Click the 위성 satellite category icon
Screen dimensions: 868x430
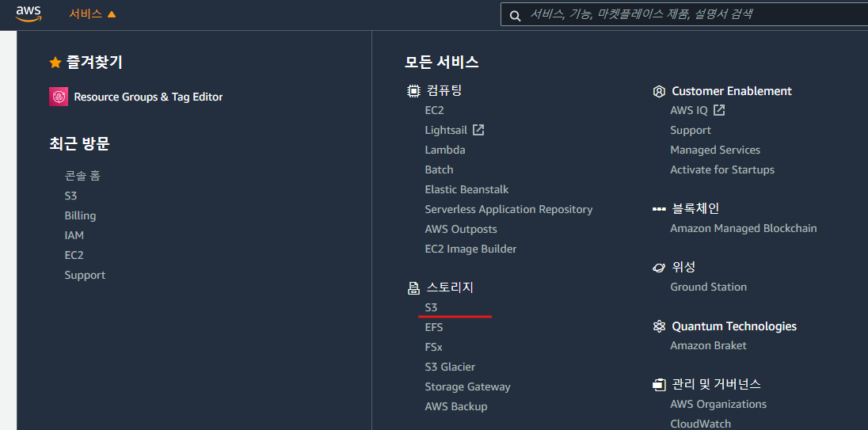[659, 268]
